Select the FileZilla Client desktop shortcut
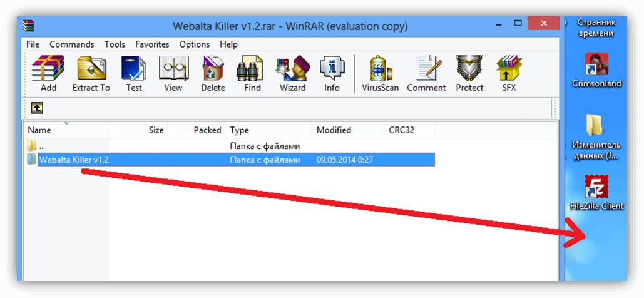This screenshot has height=298, width=644. 596,193
